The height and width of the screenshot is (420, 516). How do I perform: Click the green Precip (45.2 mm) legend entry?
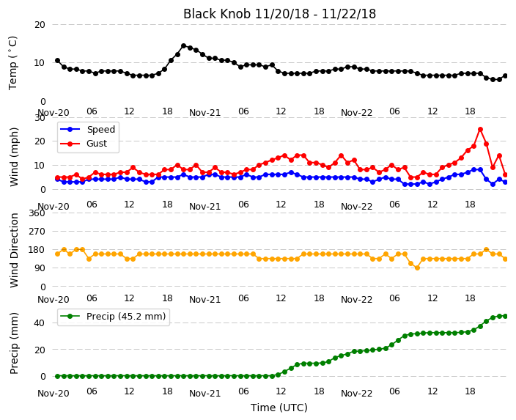coord(114,317)
